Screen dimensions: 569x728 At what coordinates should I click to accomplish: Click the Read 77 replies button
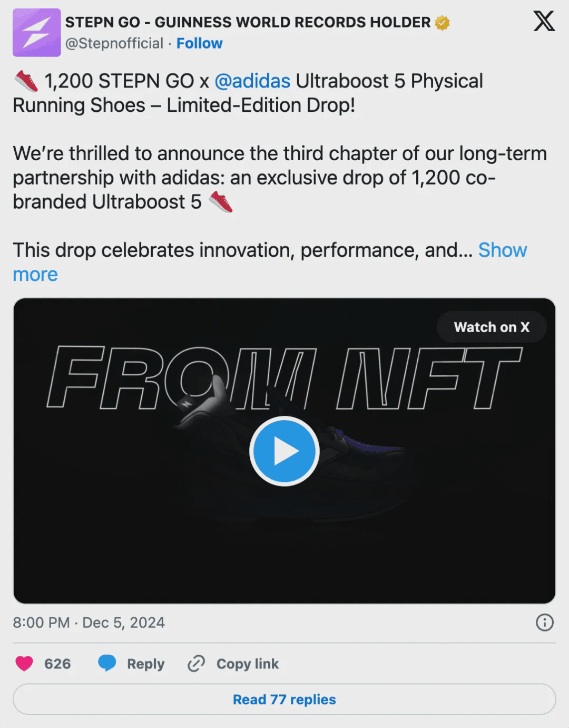pos(284,699)
